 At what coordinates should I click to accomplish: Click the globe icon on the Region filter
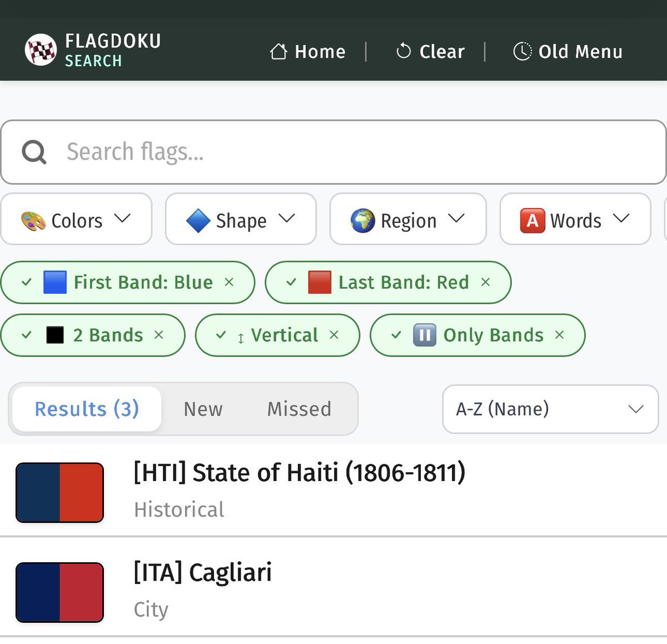point(364,220)
